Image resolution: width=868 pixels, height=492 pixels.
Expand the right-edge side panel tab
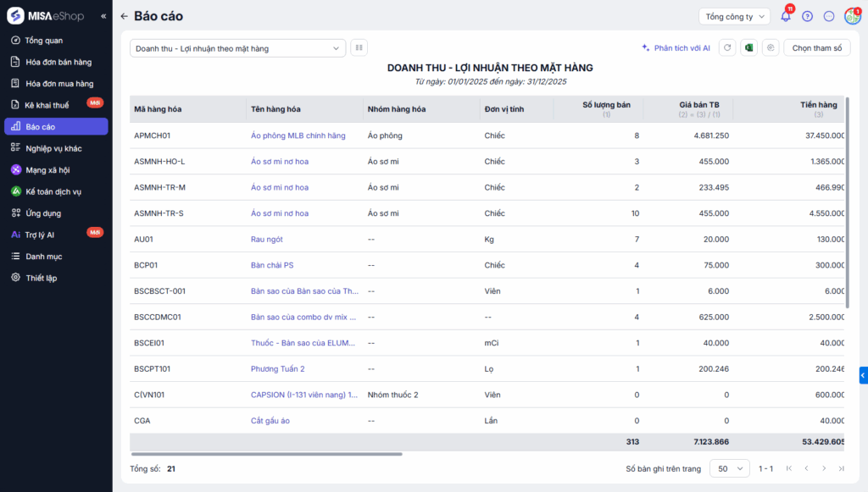pos(863,375)
